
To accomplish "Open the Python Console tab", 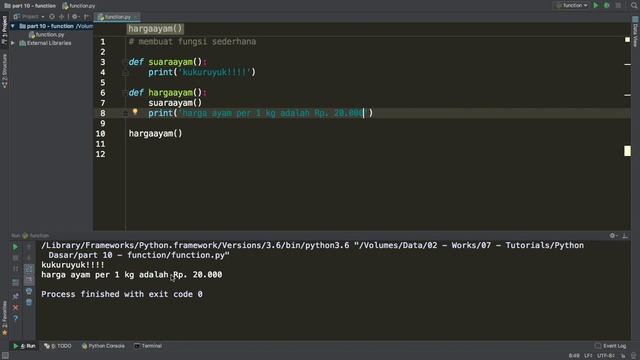I will coord(103,346).
